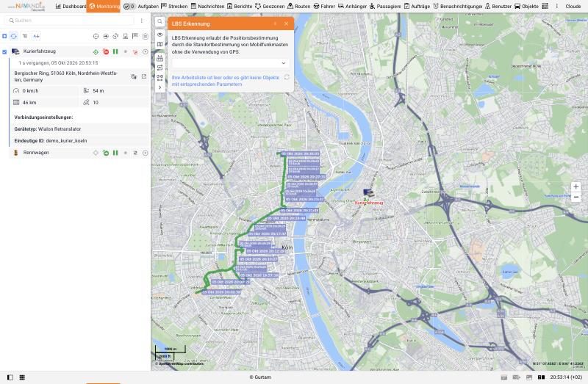Click the green pause icon in Rennwagen row
The height and width of the screenshot is (384, 588).
pos(115,153)
